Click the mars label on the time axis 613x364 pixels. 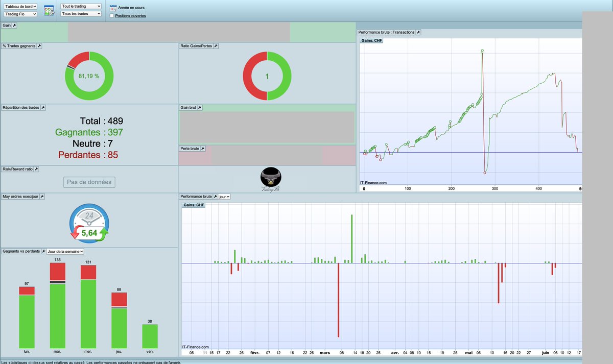[325, 352]
